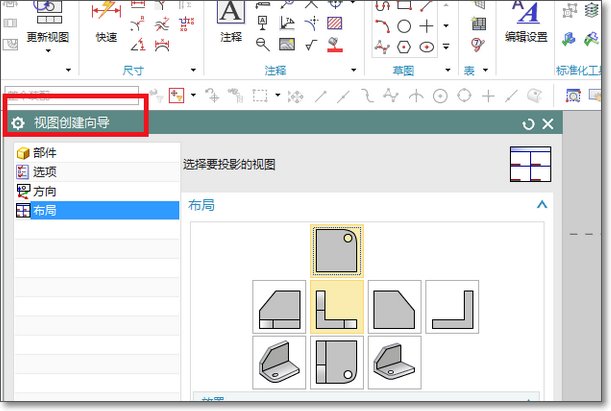Select the datum feature symbol tool
611x411 pixels.
[263, 23]
